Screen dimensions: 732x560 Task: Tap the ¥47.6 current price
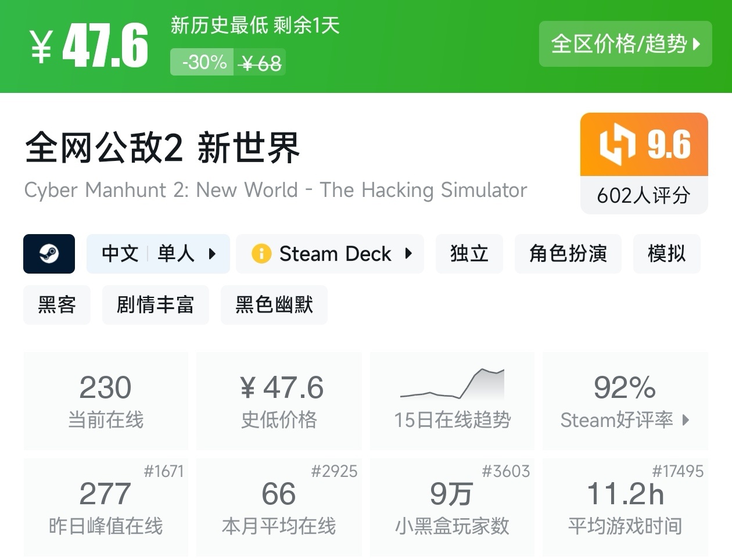(x=89, y=46)
